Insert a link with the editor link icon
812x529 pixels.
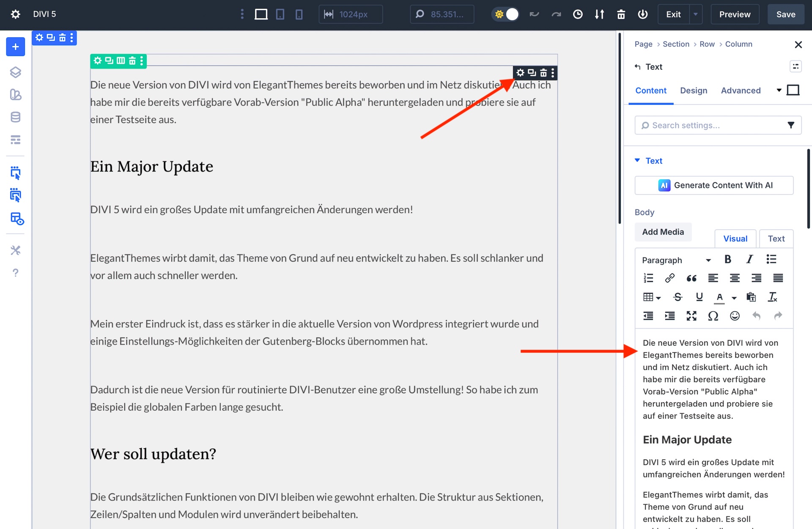click(x=669, y=278)
